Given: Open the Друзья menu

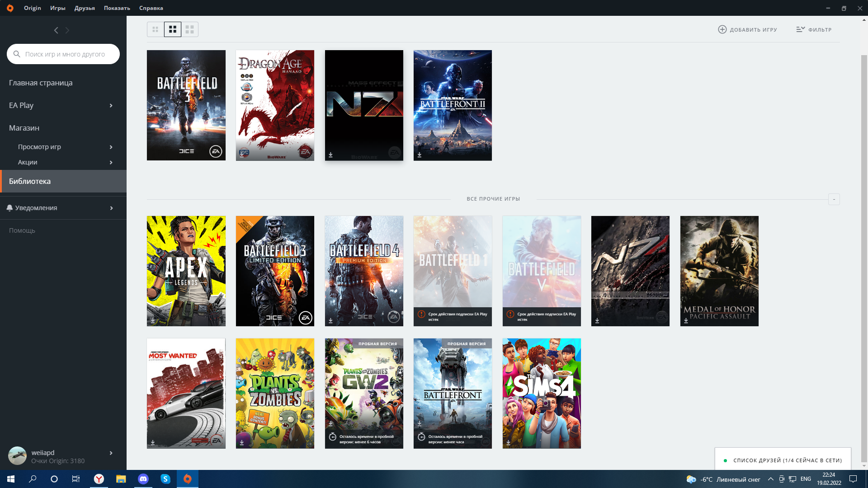Looking at the screenshot, I should (85, 8).
